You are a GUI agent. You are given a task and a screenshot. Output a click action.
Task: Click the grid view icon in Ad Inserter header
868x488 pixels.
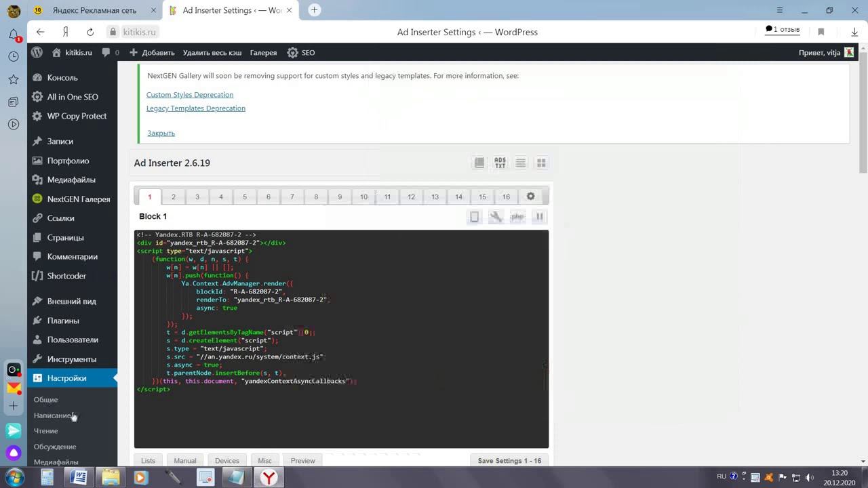[x=541, y=163]
